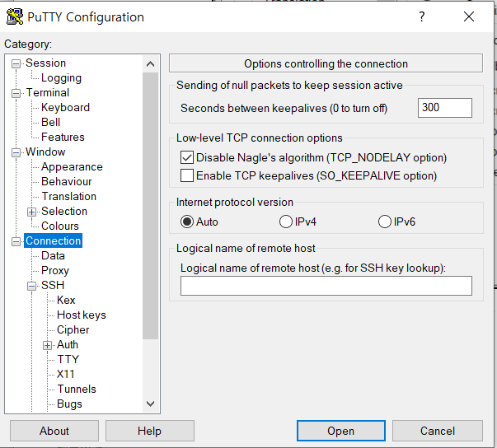Open Tunnels settings
Viewport: 497px width, 448px height.
tap(77, 389)
